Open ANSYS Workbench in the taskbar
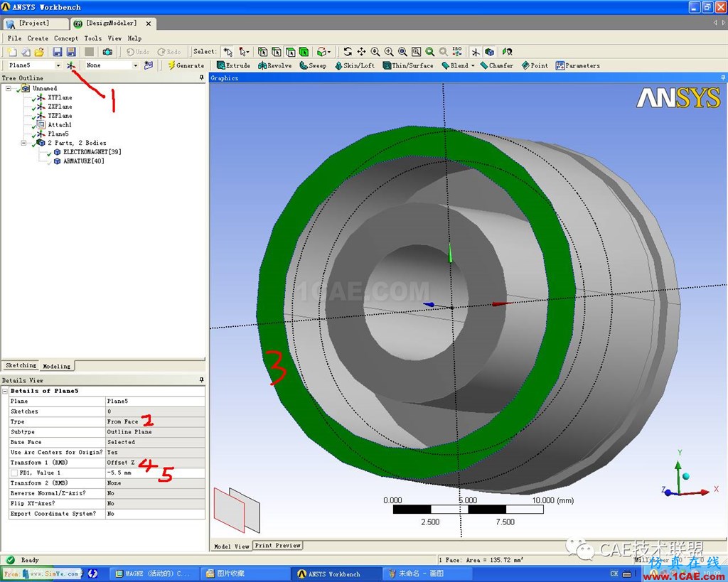Image resolution: width=728 pixels, height=582 pixels. coord(336,573)
